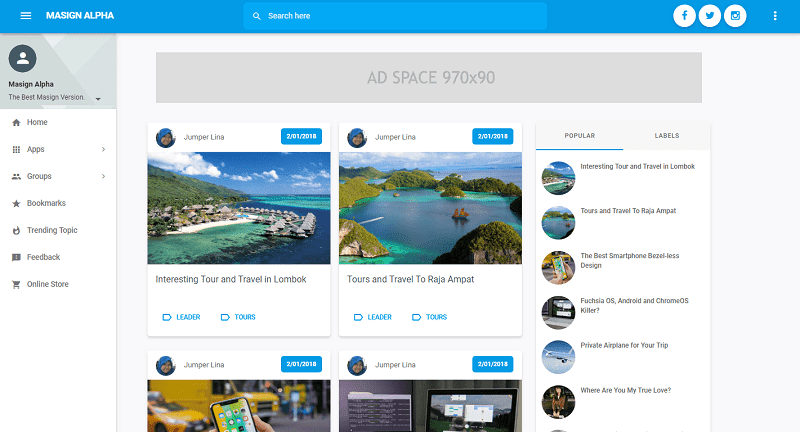Click the Groups people icon
Viewport: 800px width, 432px height.
[16, 176]
